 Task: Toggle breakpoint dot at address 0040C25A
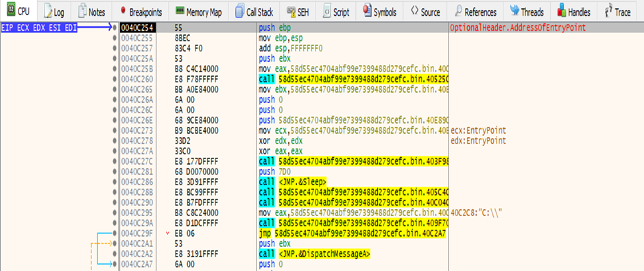(x=115, y=58)
